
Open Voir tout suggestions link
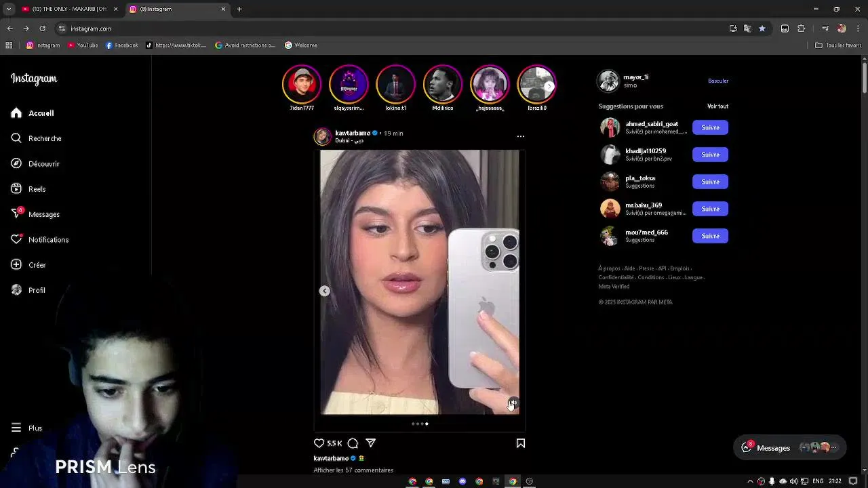[x=717, y=106]
